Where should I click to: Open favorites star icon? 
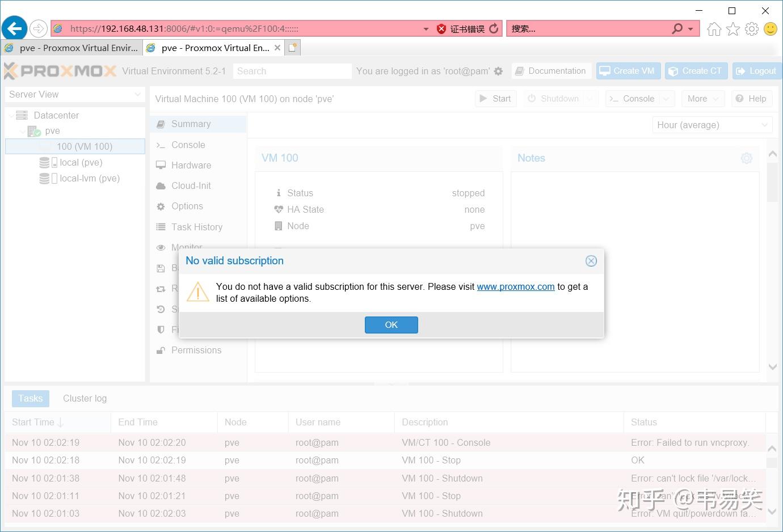pos(733,28)
